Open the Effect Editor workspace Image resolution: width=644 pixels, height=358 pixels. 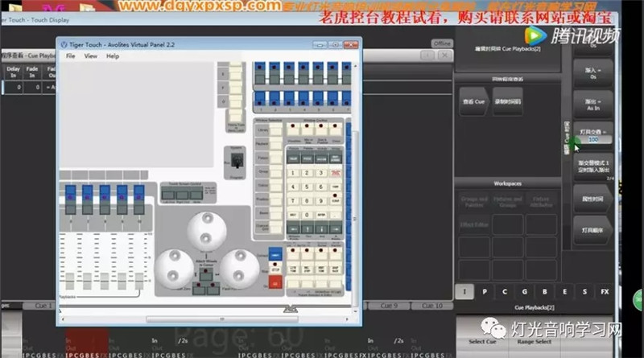474,224
